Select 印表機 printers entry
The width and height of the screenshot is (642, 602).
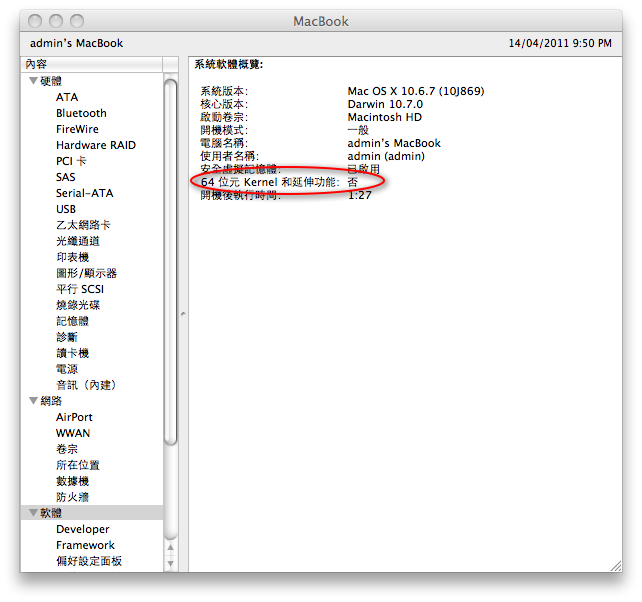[72, 257]
